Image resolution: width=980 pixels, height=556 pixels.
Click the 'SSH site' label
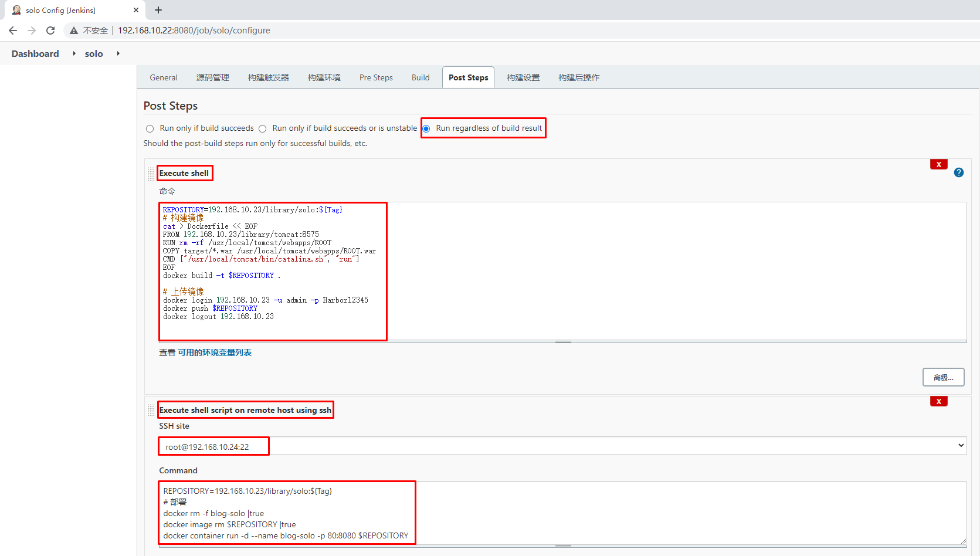174,426
